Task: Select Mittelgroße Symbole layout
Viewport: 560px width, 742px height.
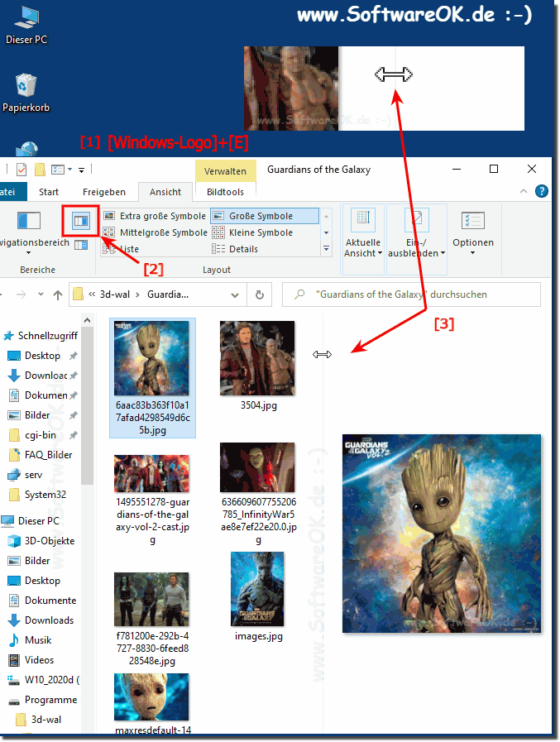Action: pyautogui.click(x=156, y=232)
